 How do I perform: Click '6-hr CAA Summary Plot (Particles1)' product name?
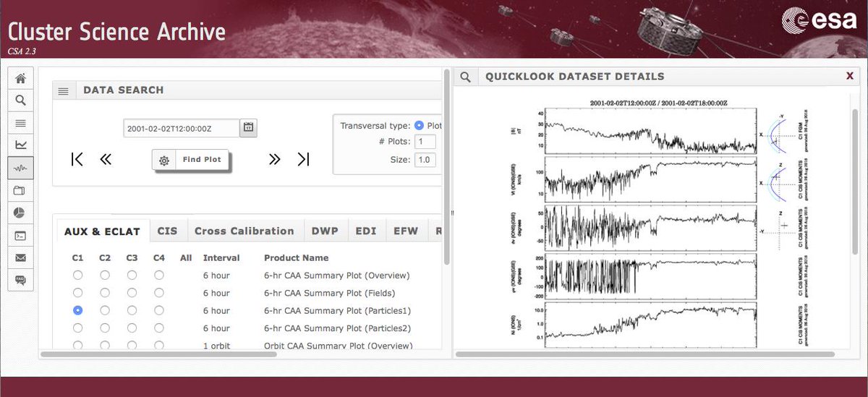pyautogui.click(x=338, y=310)
